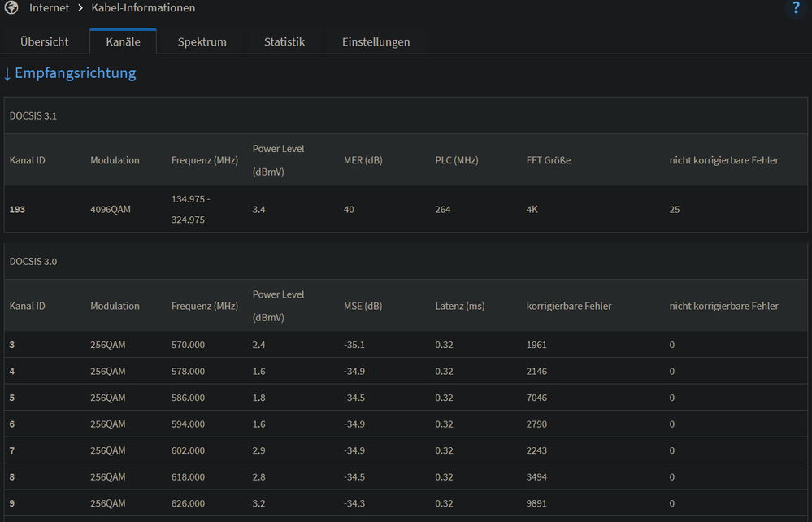Open the Statistik tab
This screenshot has height=522, width=812.
coord(284,41)
